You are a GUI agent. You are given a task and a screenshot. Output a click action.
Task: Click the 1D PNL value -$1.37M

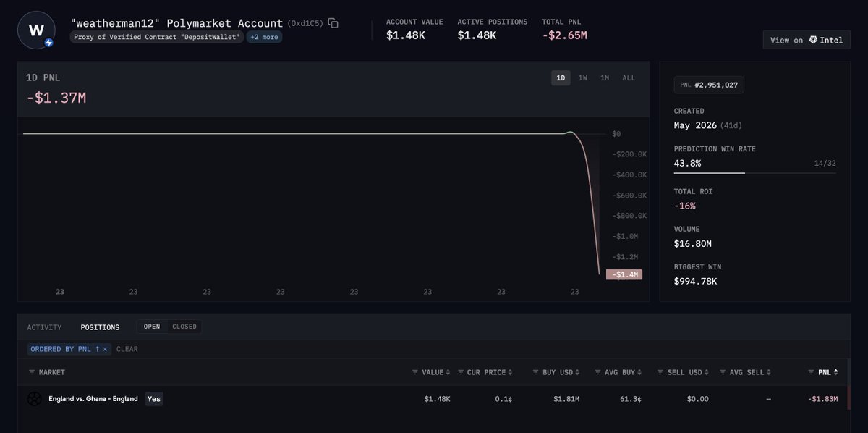[56, 97]
